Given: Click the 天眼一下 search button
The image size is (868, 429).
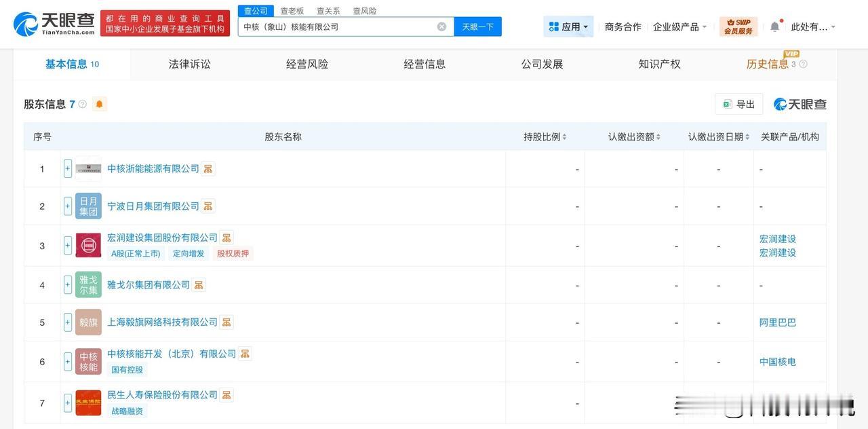Looking at the screenshot, I should point(477,26).
